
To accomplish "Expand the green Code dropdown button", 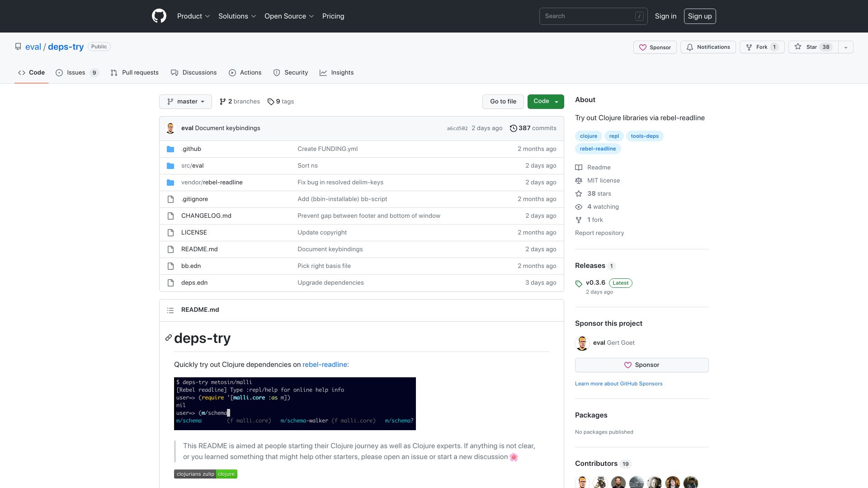I will click(x=546, y=102).
